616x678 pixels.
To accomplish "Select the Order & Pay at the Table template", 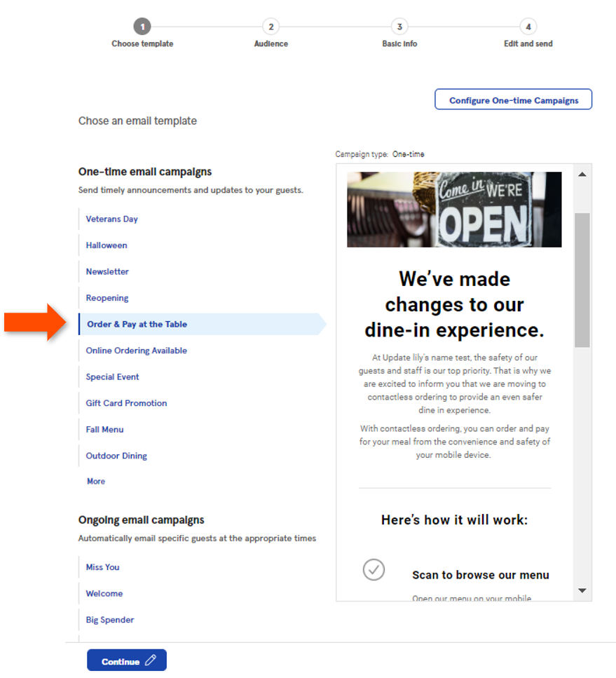I will 137,324.
